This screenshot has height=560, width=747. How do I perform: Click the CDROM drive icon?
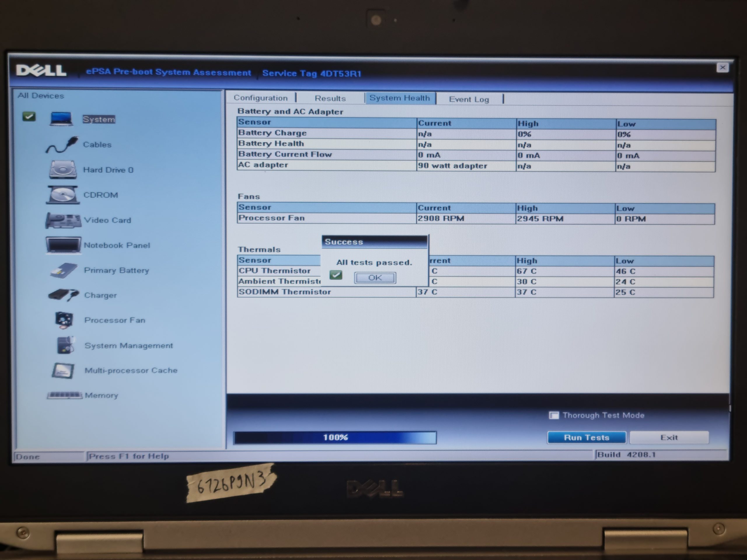[62, 195]
